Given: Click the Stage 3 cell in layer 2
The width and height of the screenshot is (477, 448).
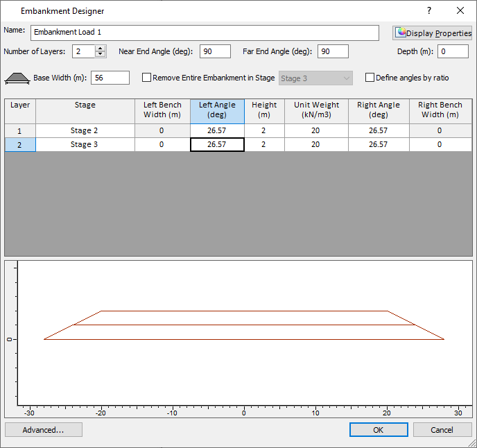Looking at the screenshot, I should tap(85, 144).
